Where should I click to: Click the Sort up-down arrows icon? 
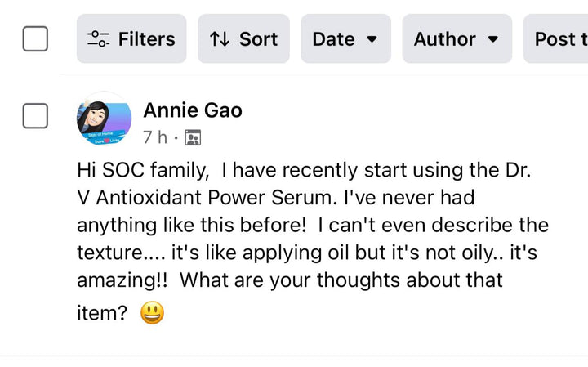(219, 38)
